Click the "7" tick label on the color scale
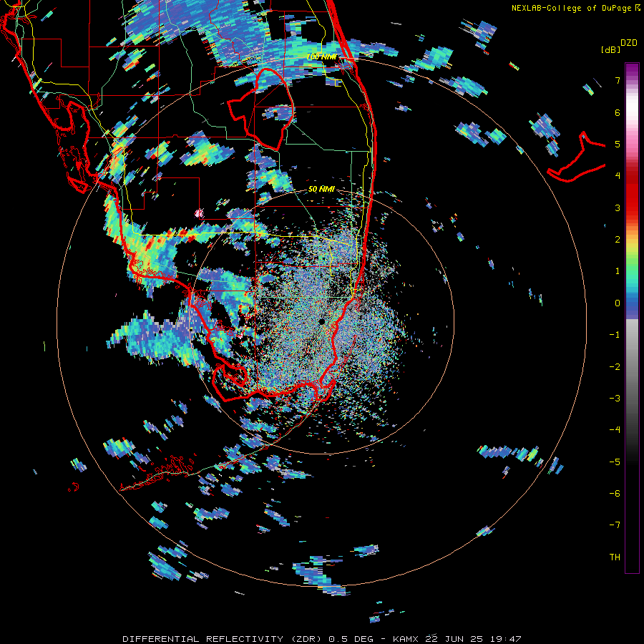Screen dimensions: 644x644 pos(618,80)
